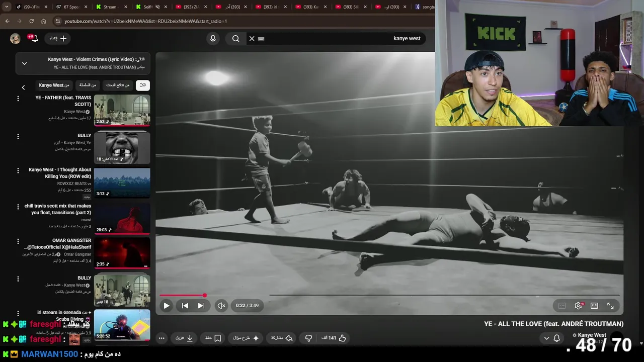This screenshot has width=644, height=362.
Task: Open YE - FATHER (feat. TRAVIS SCOTT) video title
Action: pos(63,101)
